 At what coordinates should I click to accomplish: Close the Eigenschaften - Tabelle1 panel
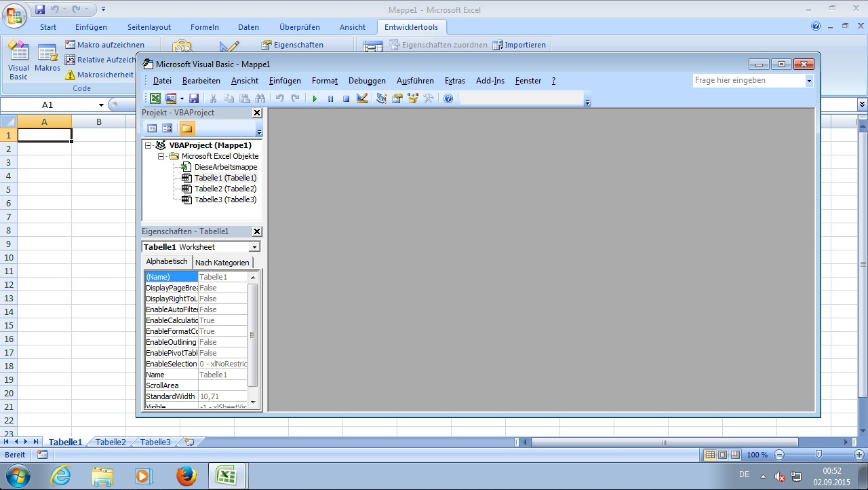coord(257,231)
